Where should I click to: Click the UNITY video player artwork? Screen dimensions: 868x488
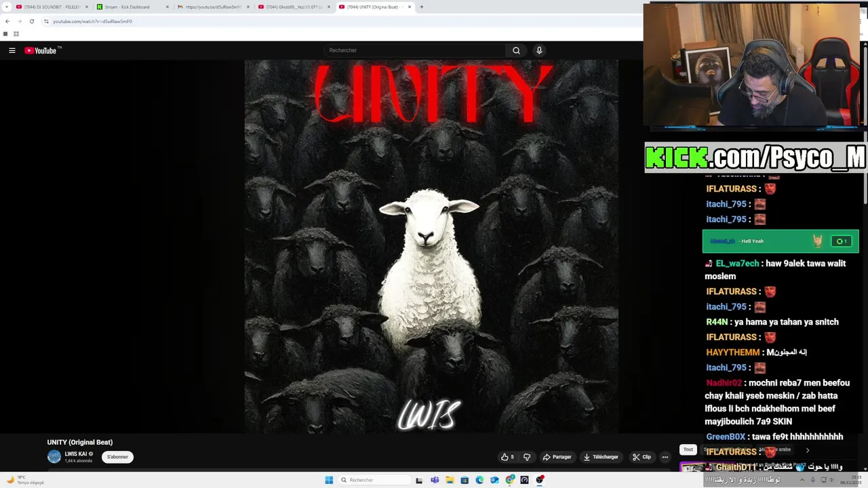pyautogui.click(x=431, y=246)
